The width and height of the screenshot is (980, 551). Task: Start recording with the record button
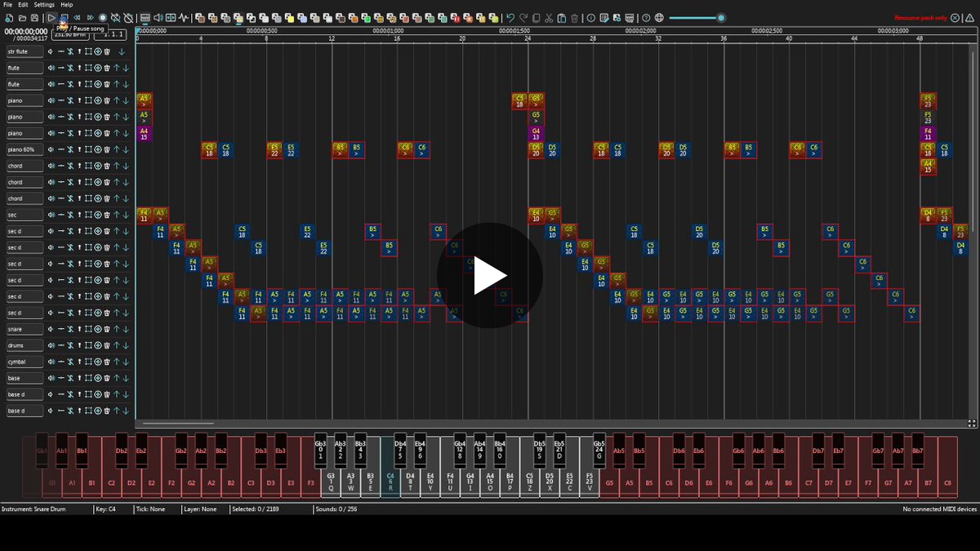103,17
